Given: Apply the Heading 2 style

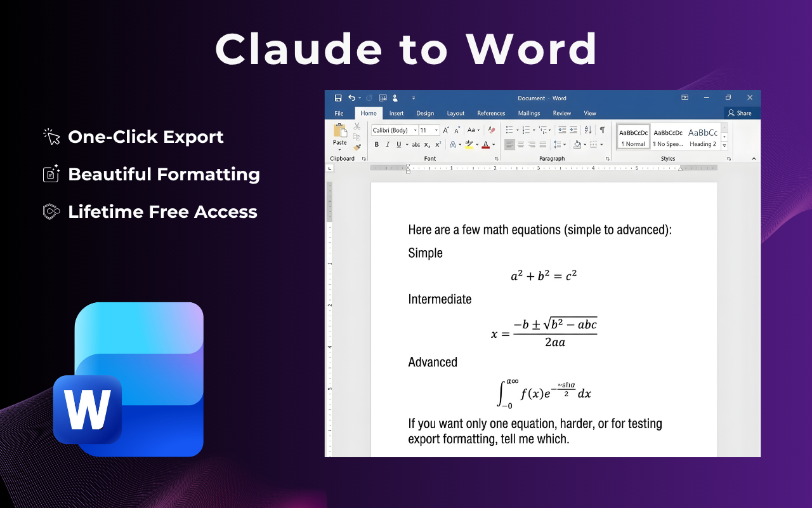Looking at the screenshot, I should [x=703, y=137].
